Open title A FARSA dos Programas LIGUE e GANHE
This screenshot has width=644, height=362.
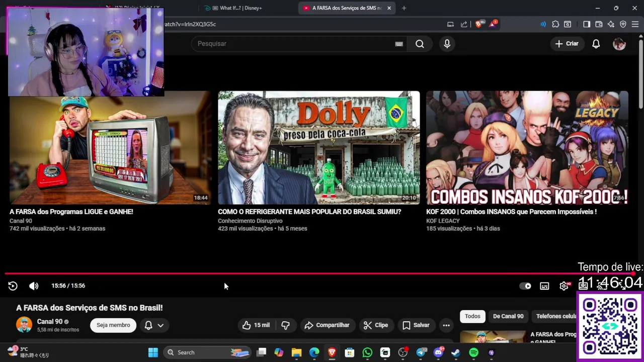click(x=71, y=212)
